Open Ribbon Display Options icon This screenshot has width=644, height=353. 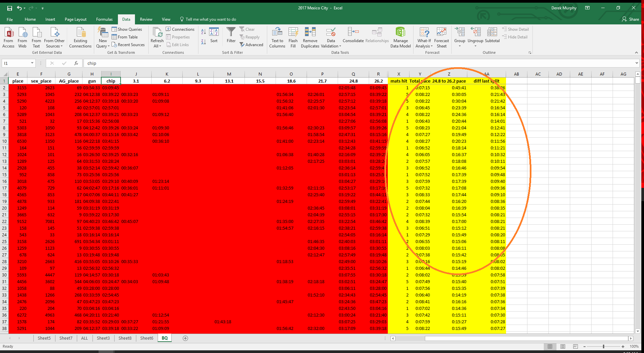587,8
